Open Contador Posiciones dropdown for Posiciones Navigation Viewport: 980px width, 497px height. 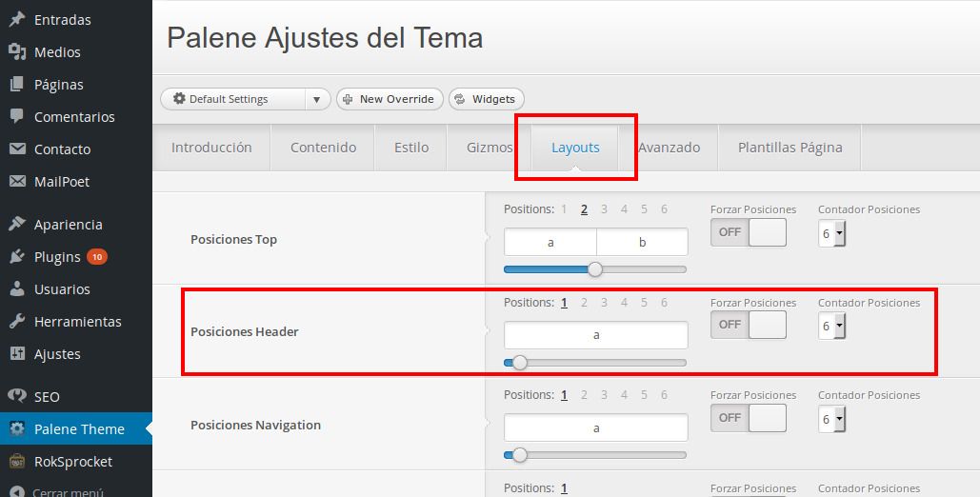click(831, 420)
